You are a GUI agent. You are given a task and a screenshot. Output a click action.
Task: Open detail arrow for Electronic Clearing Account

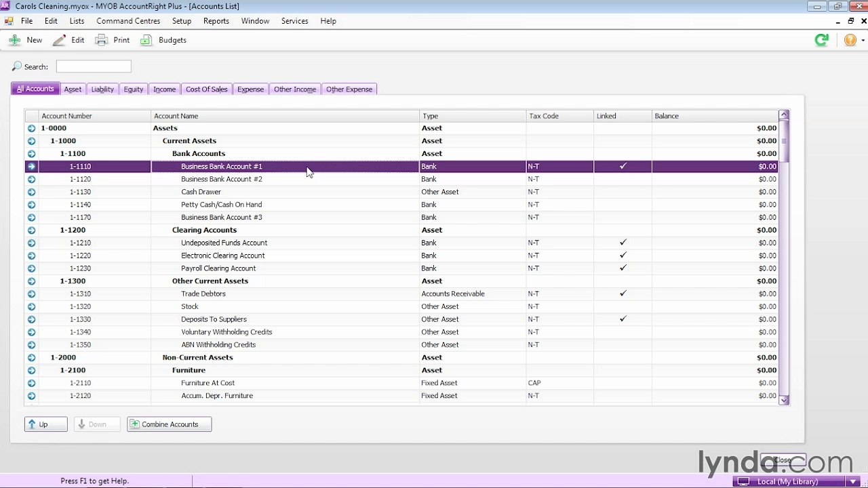(31, 256)
